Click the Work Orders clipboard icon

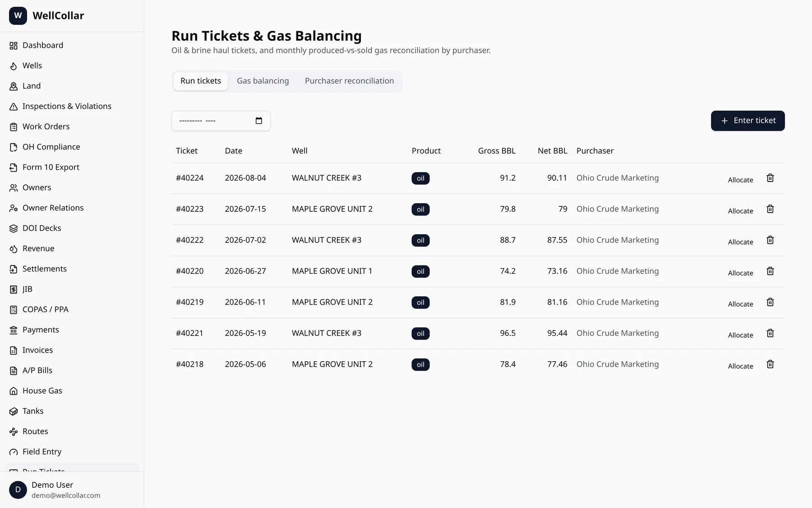click(14, 127)
